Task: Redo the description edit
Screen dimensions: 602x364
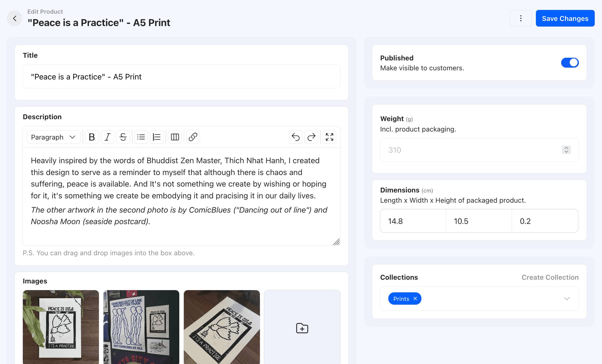Action: (x=311, y=137)
